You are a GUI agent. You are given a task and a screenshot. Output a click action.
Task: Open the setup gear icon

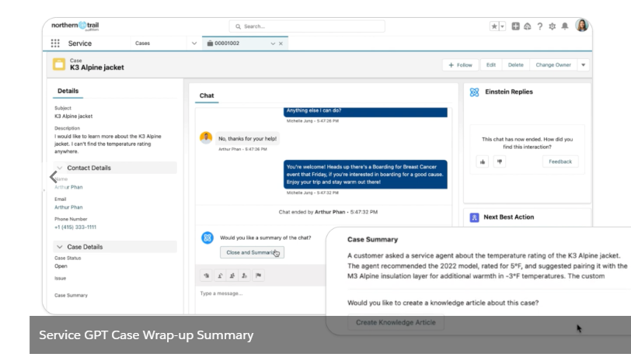point(552,26)
